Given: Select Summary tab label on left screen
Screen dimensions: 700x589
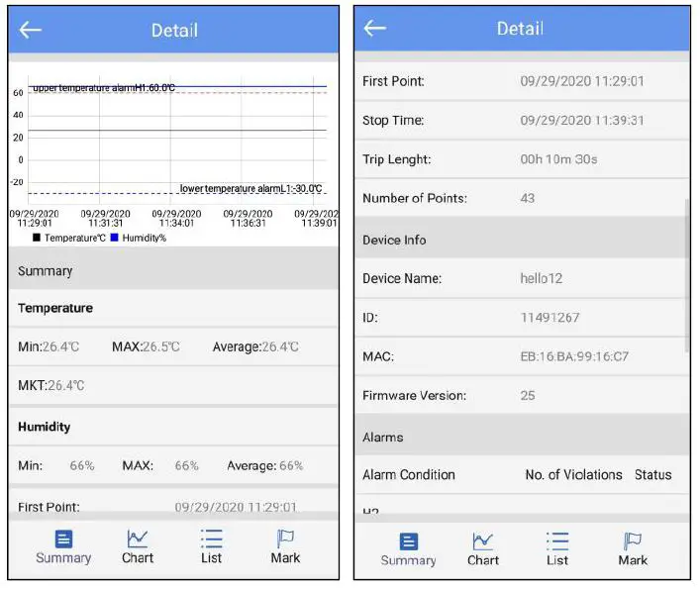Looking at the screenshot, I should 63,557.
